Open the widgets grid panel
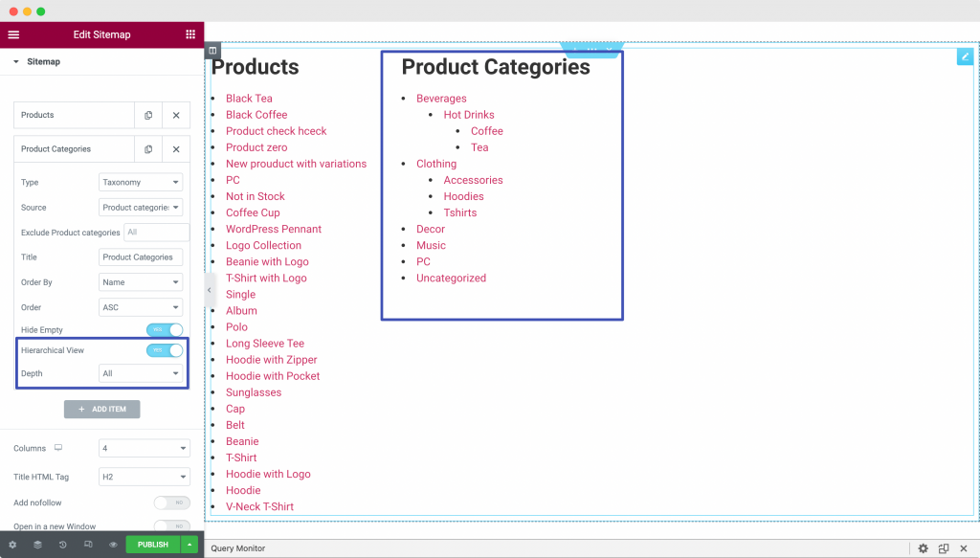The width and height of the screenshot is (980, 558). pos(190,34)
